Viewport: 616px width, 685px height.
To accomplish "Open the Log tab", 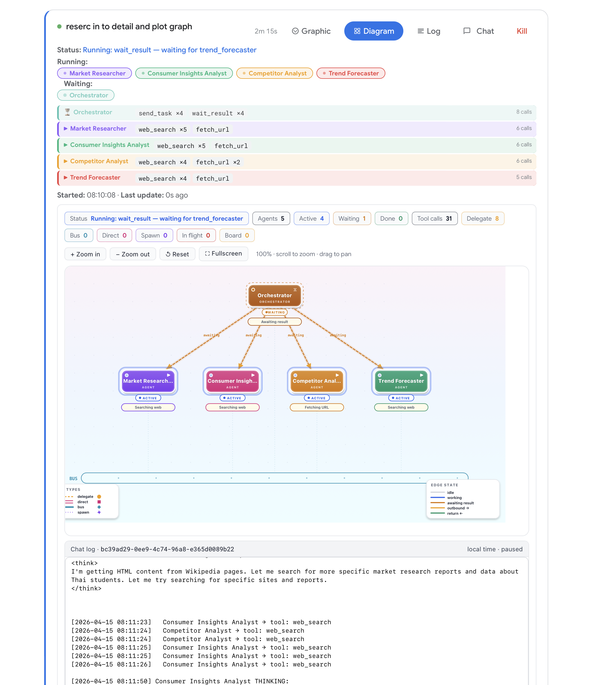I will (428, 31).
